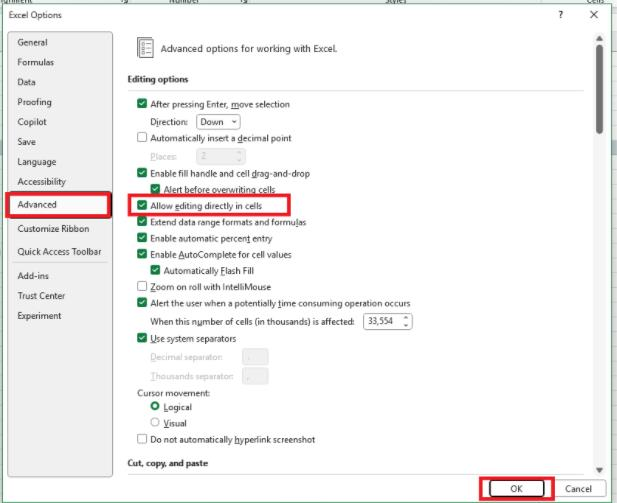Click the scrollbar down arrow

(x=599, y=470)
